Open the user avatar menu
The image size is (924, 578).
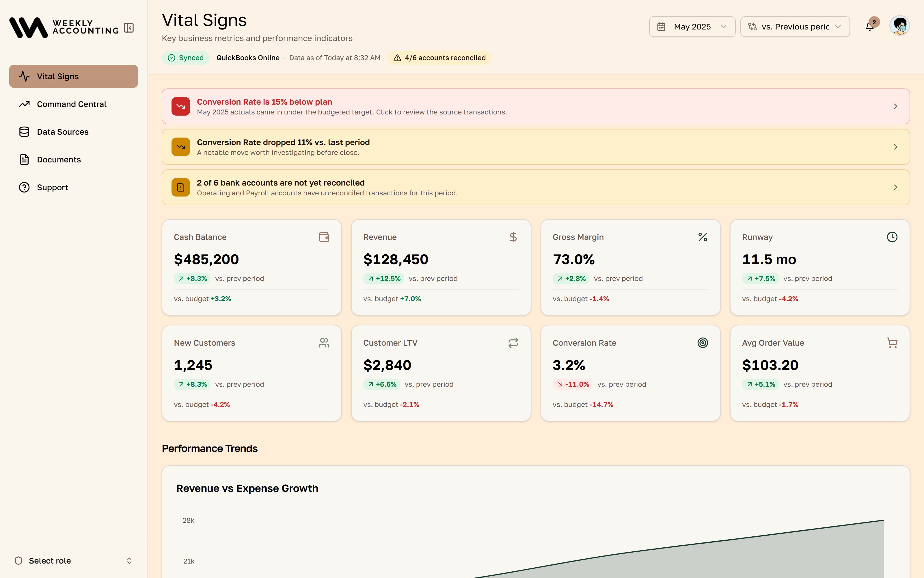[x=899, y=26]
